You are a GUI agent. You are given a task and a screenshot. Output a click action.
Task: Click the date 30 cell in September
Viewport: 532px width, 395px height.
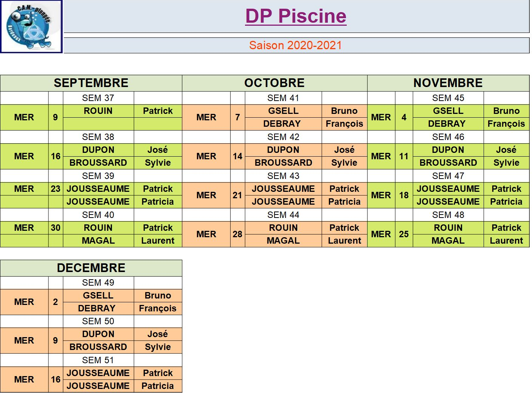[x=56, y=228]
